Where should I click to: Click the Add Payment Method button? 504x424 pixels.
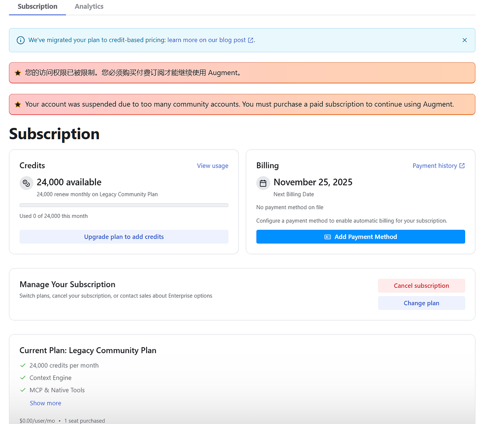tap(361, 237)
